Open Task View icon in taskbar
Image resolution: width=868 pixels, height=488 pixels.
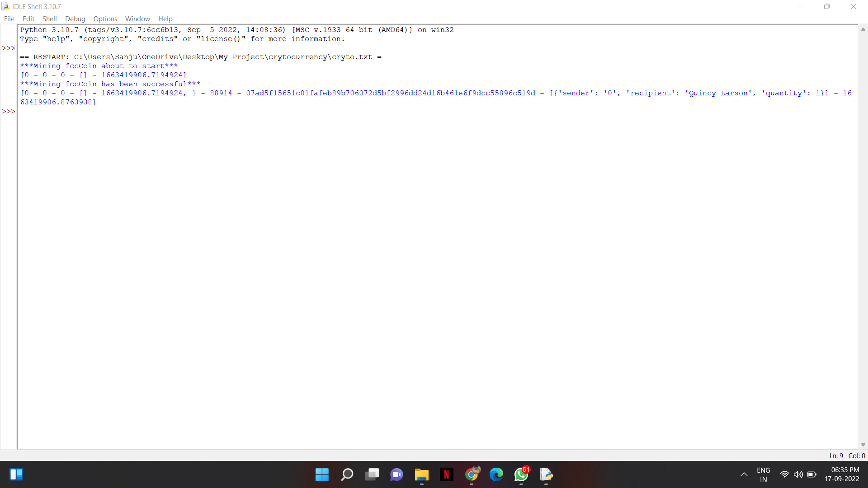coord(372,474)
